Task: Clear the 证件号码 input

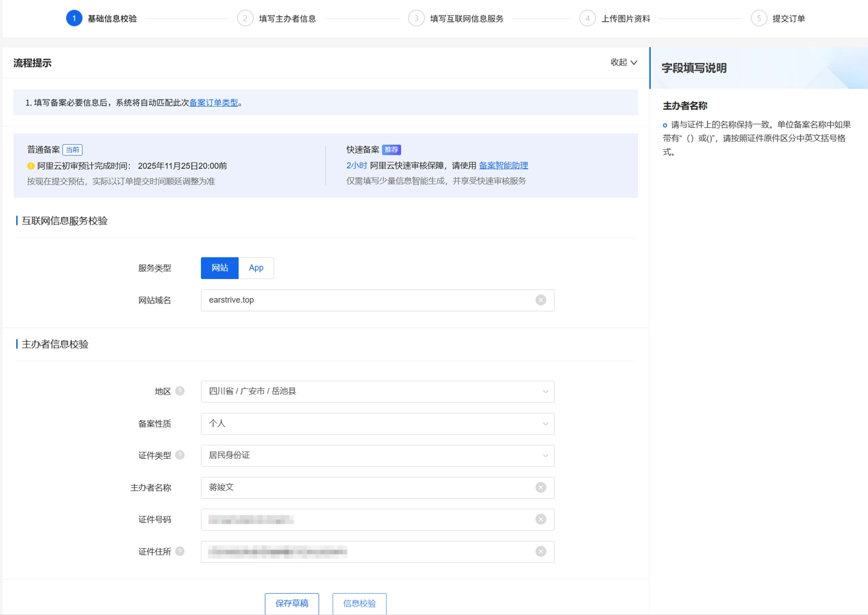Action: tap(540, 519)
